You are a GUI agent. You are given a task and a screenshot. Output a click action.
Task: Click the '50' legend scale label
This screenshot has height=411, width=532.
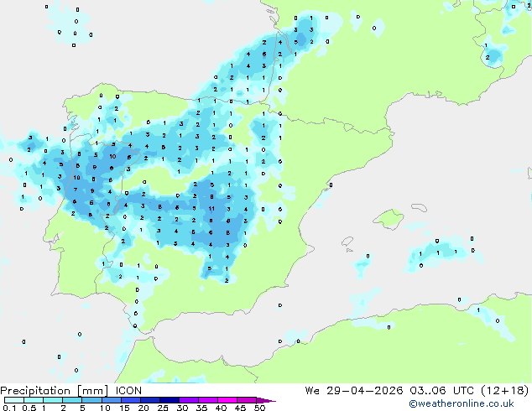coord(259,408)
